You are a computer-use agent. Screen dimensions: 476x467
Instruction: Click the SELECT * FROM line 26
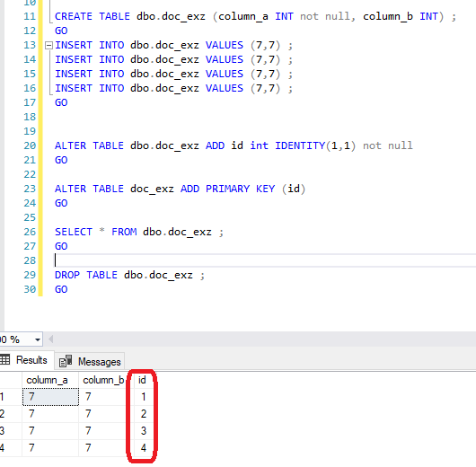pyautogui.click(x=139, y=232)
